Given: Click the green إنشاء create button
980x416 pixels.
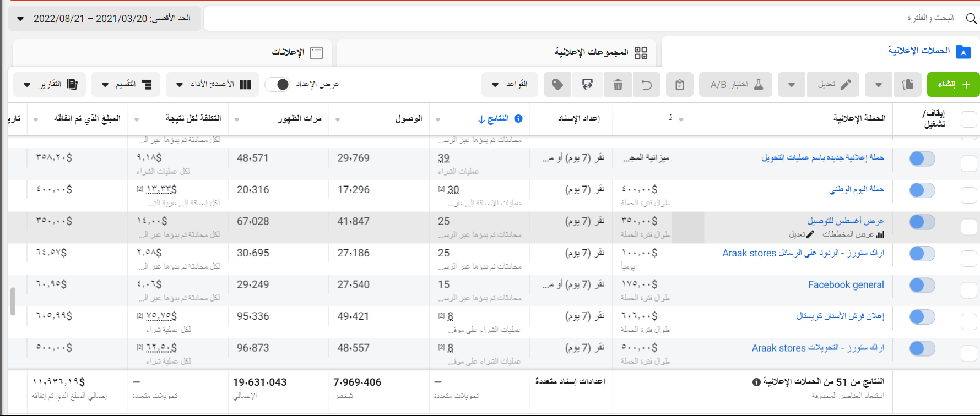Looking at the screenshot, I should 953,85.
